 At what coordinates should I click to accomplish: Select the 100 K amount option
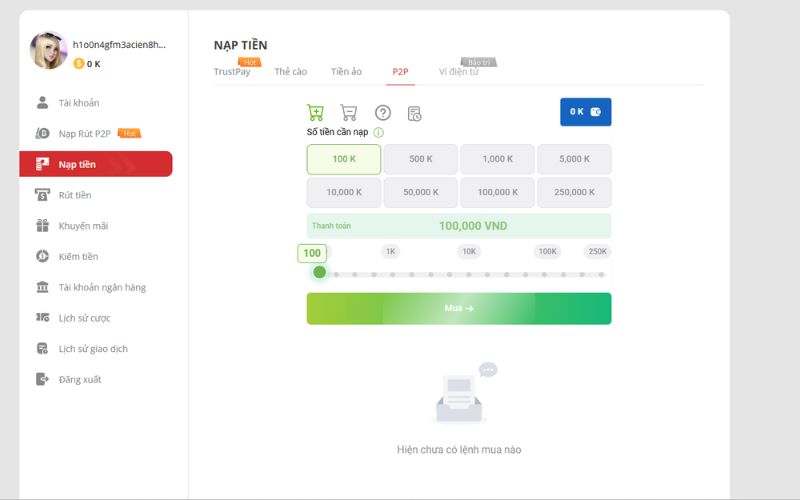[x=344, y=159]
